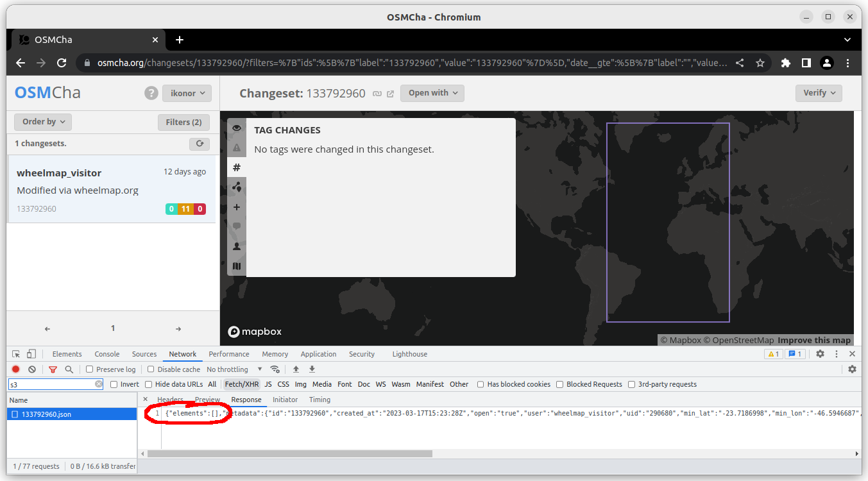Open the Chromium extensions puzzle icon
The height and width of the screenshot is (481, 868).
[x=786, y=63]
